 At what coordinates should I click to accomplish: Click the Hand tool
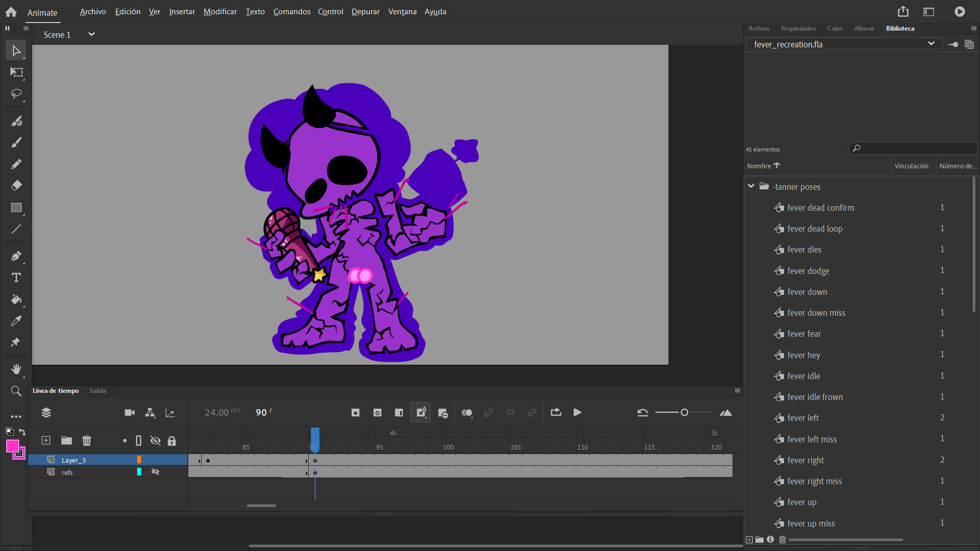pos(16,369)
